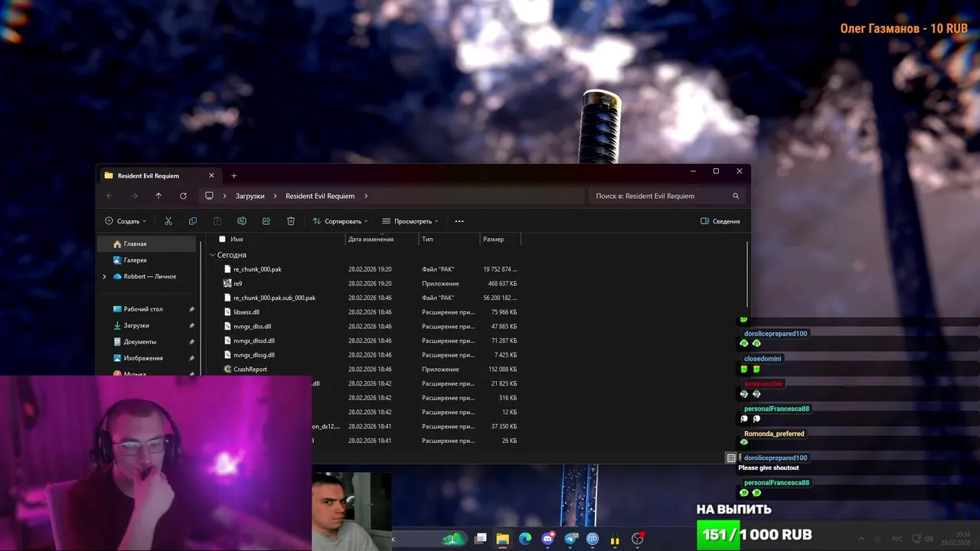Open Telegram from the taskbar
The image size is (980, 551).
(570, 539)
